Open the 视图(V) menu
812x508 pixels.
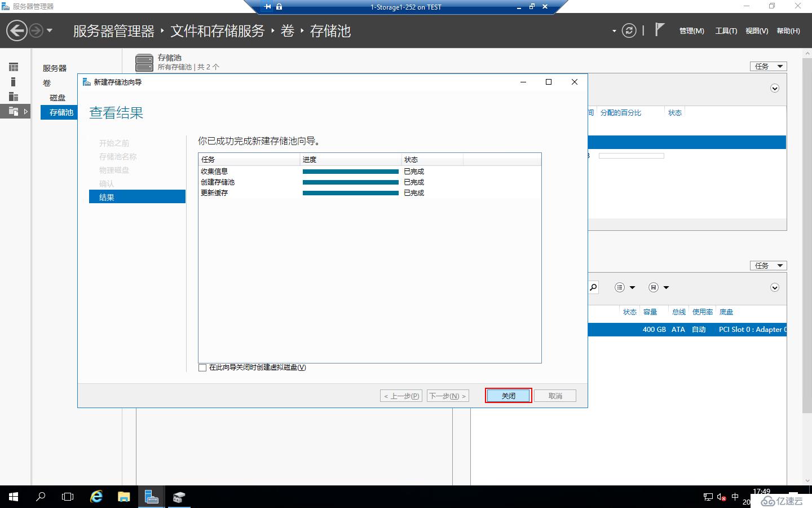coord(757,31)
